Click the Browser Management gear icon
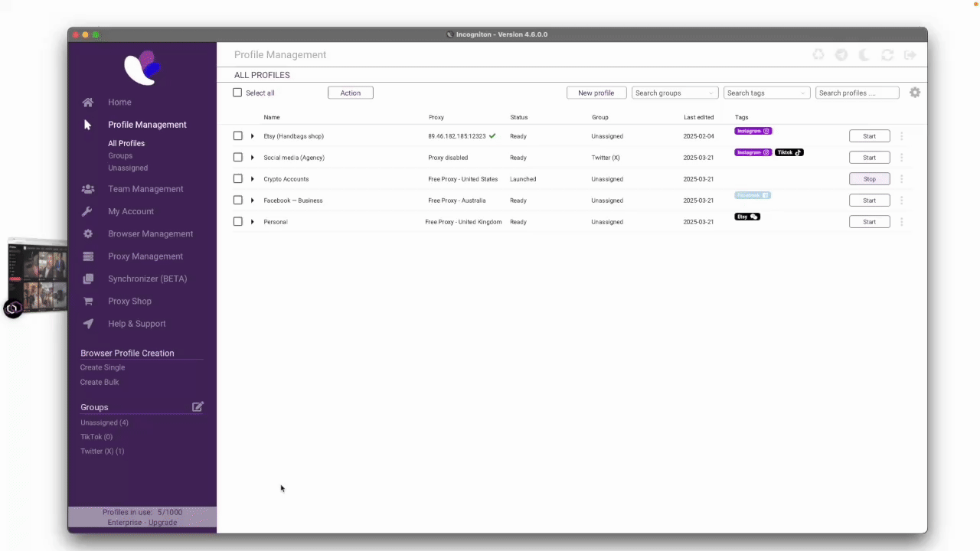Screen dimensions: 980x551 [x=88, y=233]
